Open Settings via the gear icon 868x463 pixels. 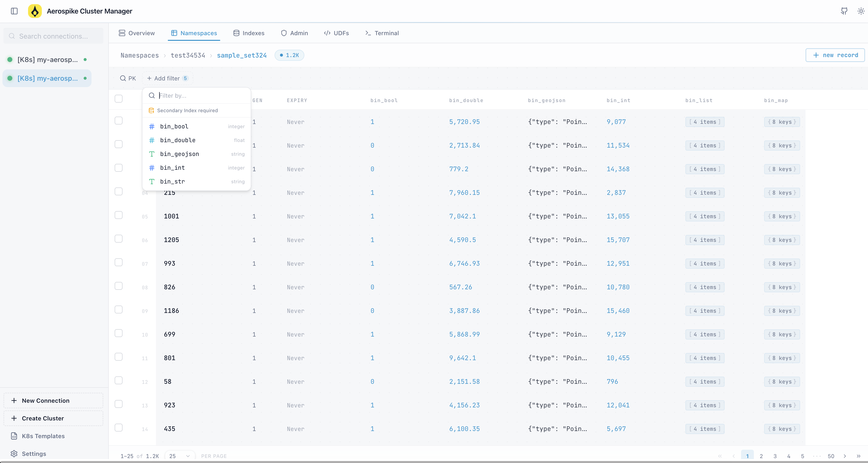coord(14,453)
